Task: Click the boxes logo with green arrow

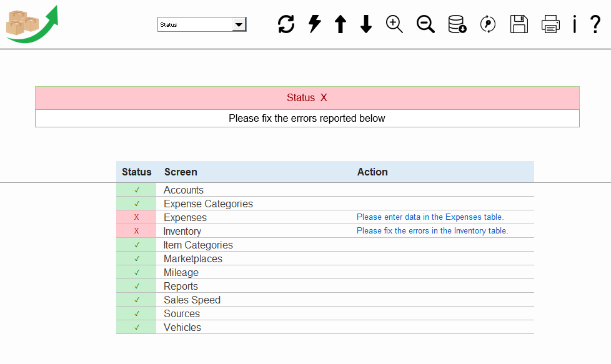Action: coord(32,24)
